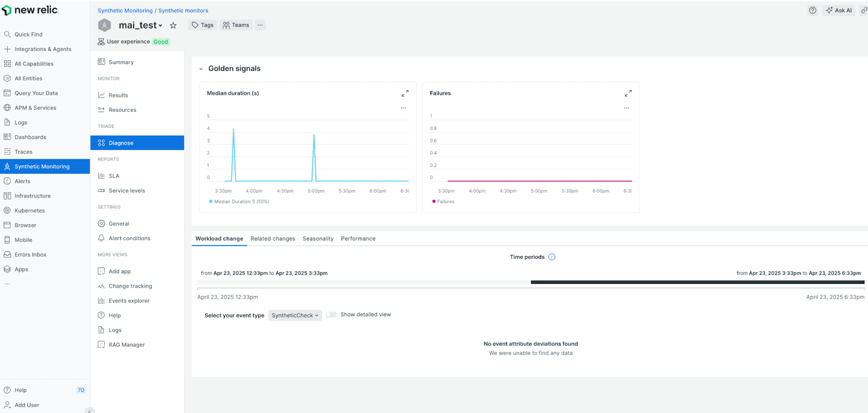The image size is (868, 413).
Task: Toggle Median Duration S (50%) legend series
Action: pos(239,202)
